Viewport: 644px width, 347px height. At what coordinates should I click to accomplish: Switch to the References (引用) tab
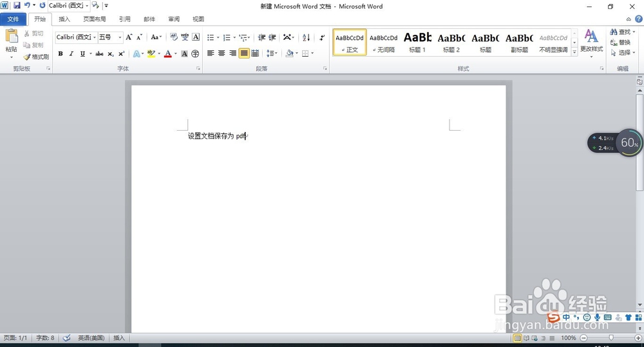click(124, 19)
